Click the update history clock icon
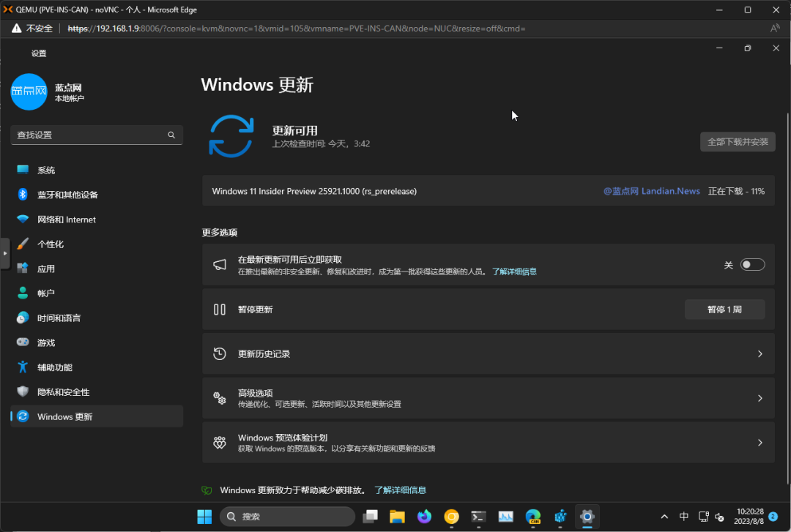The height and width of the screenshot is (532, 791). (x=220, y=353)
